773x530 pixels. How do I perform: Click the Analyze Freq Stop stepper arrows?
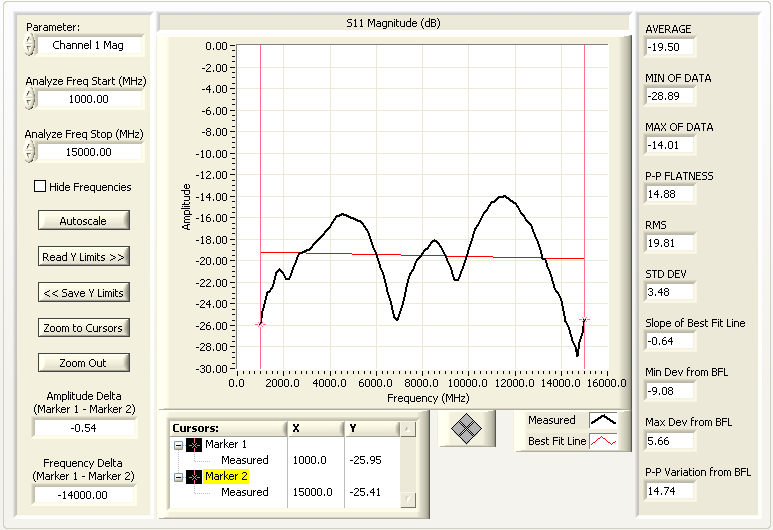tap(30, 151)
